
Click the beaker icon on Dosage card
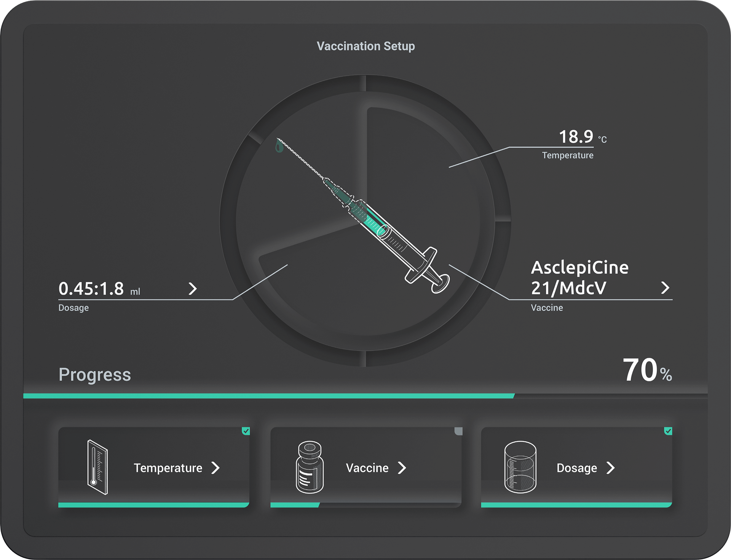[520, 467]
